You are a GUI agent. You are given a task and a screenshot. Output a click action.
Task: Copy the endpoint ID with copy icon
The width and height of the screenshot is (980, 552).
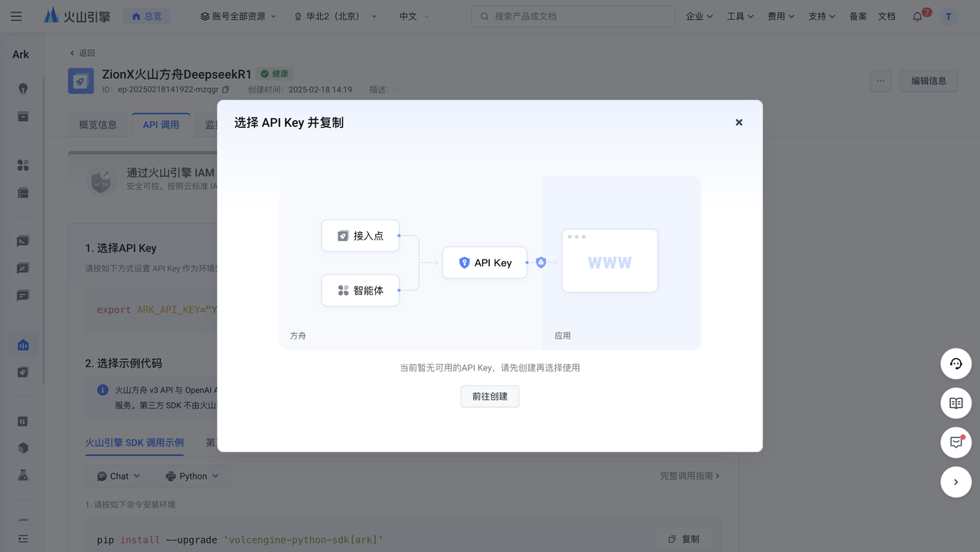(226, 90)
